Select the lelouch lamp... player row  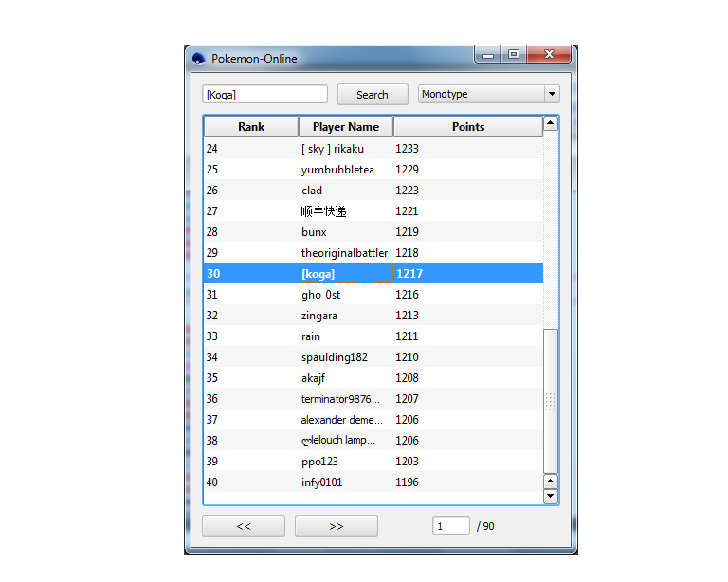coord(373,440)
